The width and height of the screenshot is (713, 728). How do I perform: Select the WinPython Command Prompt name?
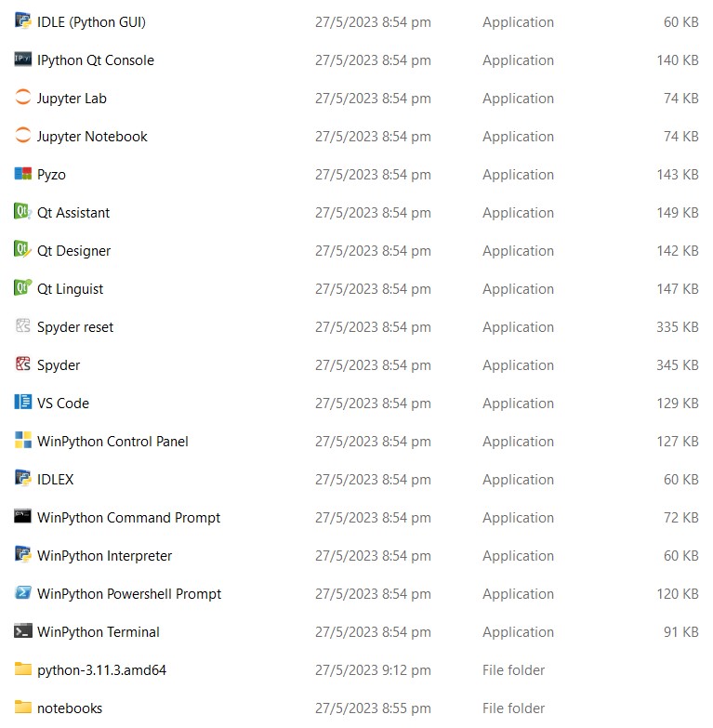(128, 518)
